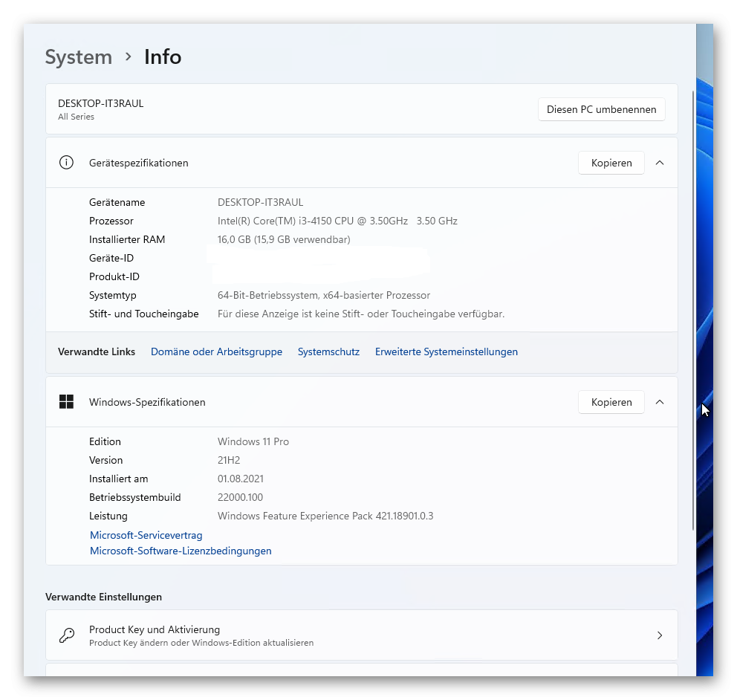The image size is (737, 700).
Task: Click the All Series model text
Action: tap(76, 117)
